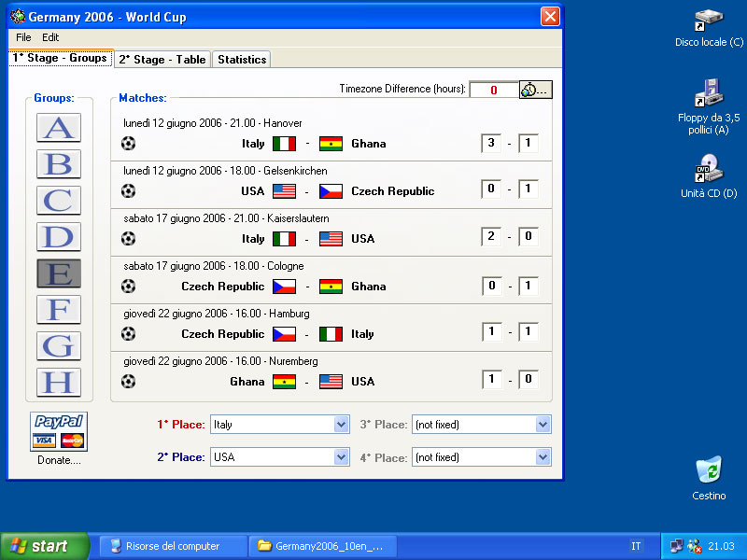The height and width of the screenshot is (560, 747).
Task: Click soccer ball icon for USA - Czech Republic match
Action: (128, 191)
